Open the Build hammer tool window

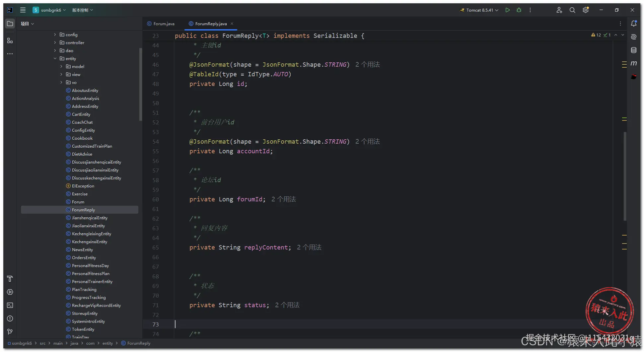[x=10, y=279]
